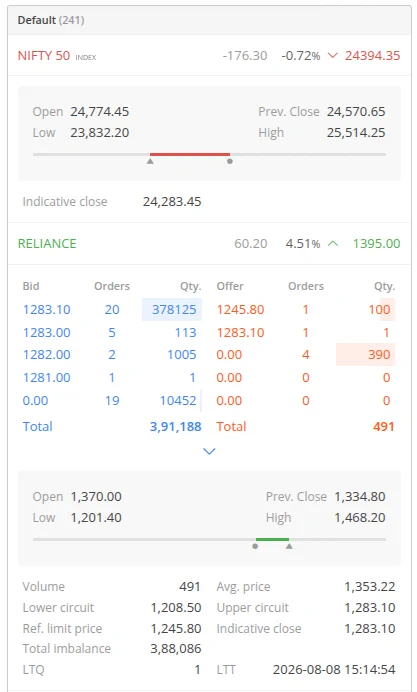
Task: Click the NIFTY last price 24394.35
Action: (x=372, y=56)
